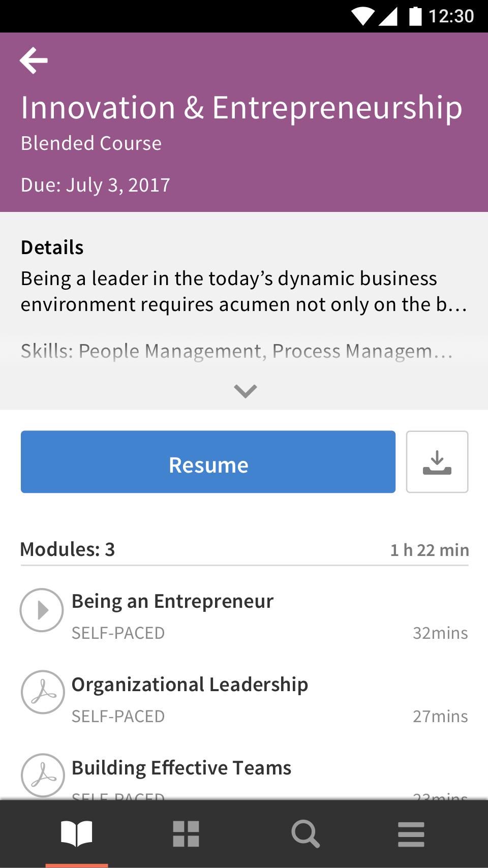Viewport: 488px width, 868px height.
Task: Tap the Innovation & Entrepreneurship course title
Action: point(242,108)
